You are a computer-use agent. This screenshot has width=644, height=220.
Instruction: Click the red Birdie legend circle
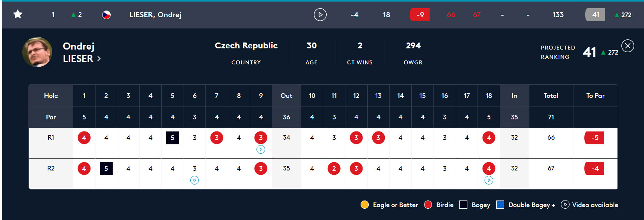coord(428,205)
